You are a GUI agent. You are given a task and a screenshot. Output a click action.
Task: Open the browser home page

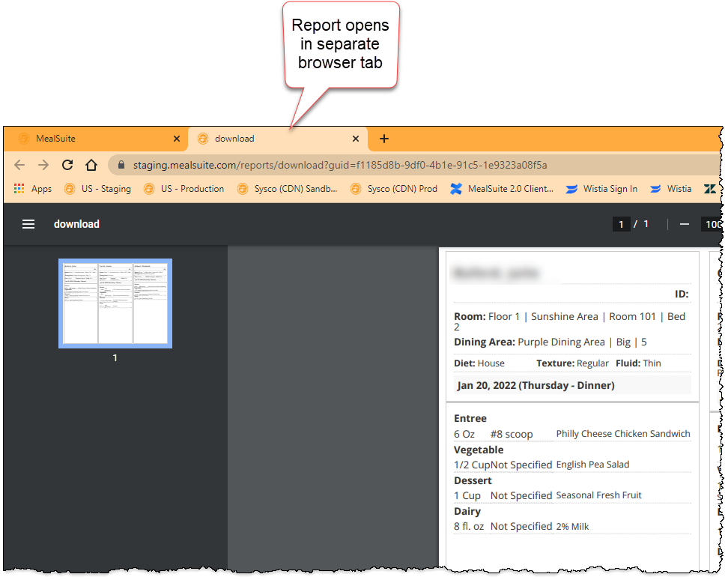[x=91, y=165]
